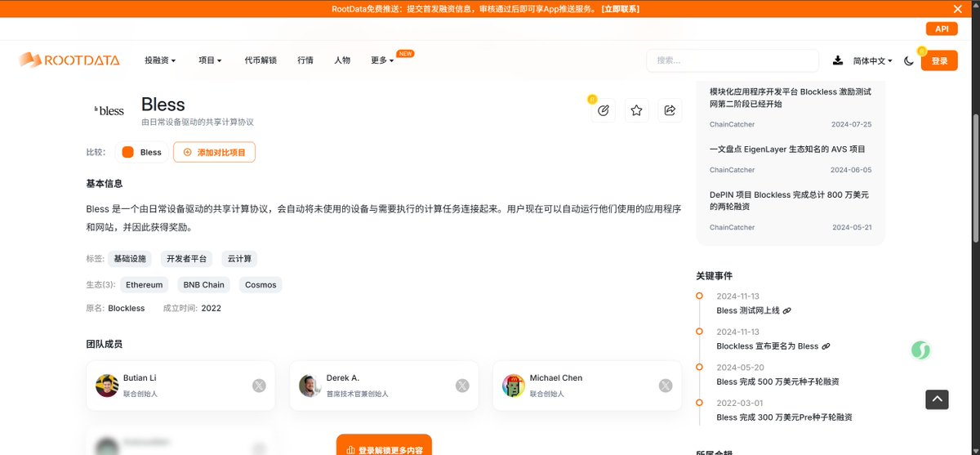
Task: Open the BNB Chain ecosystem tag
Action: point(203,285)
